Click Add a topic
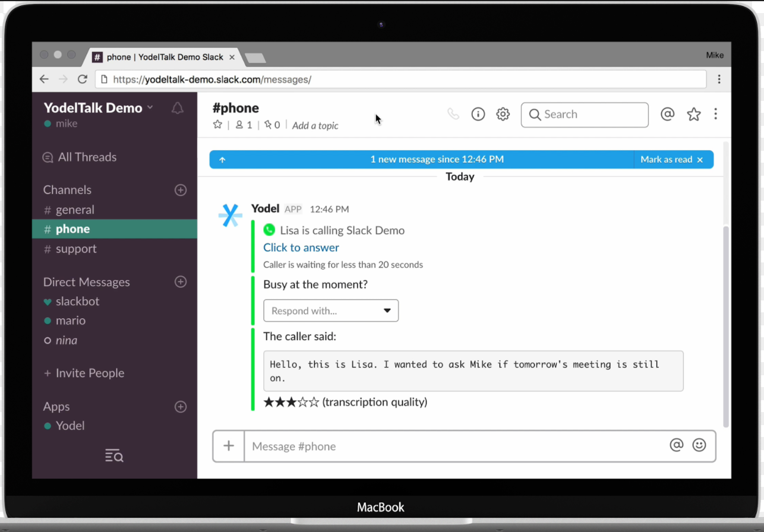The image size is (764, 532). [x=315, y=125]
